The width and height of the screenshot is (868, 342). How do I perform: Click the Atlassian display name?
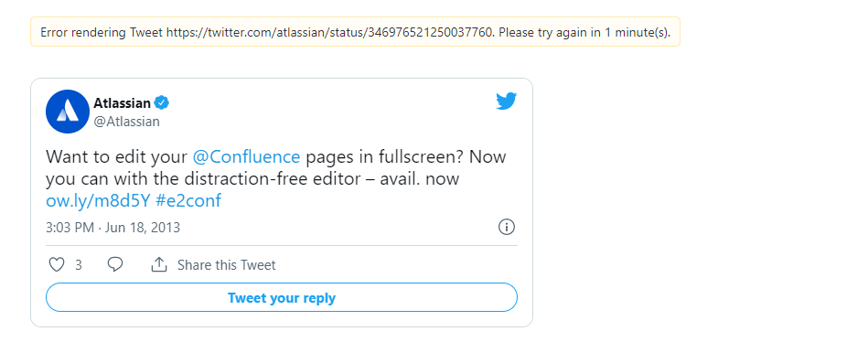click(x=122, y=103)
